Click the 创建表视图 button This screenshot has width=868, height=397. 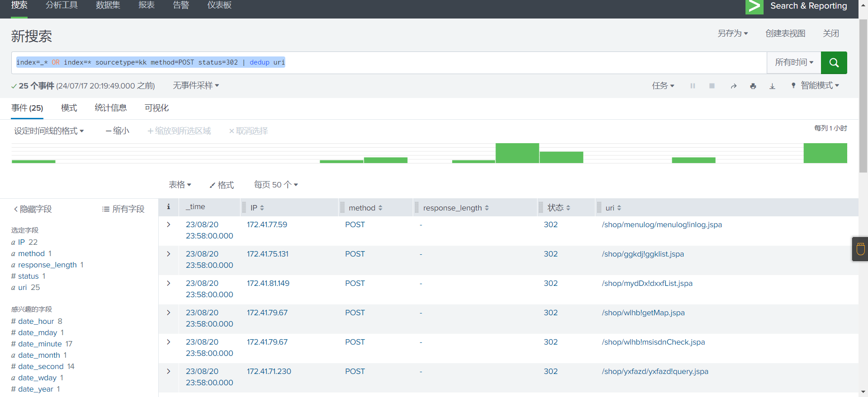(785, 33)
